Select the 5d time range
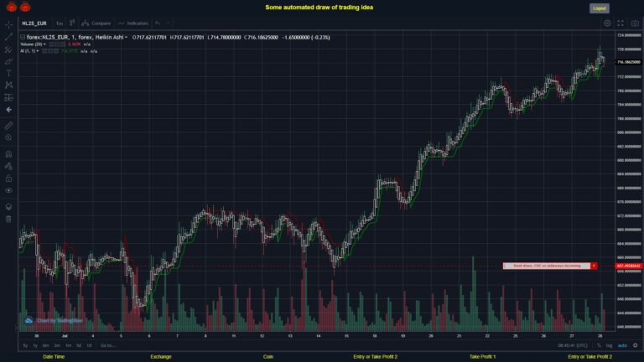 [x=79, y=345]
